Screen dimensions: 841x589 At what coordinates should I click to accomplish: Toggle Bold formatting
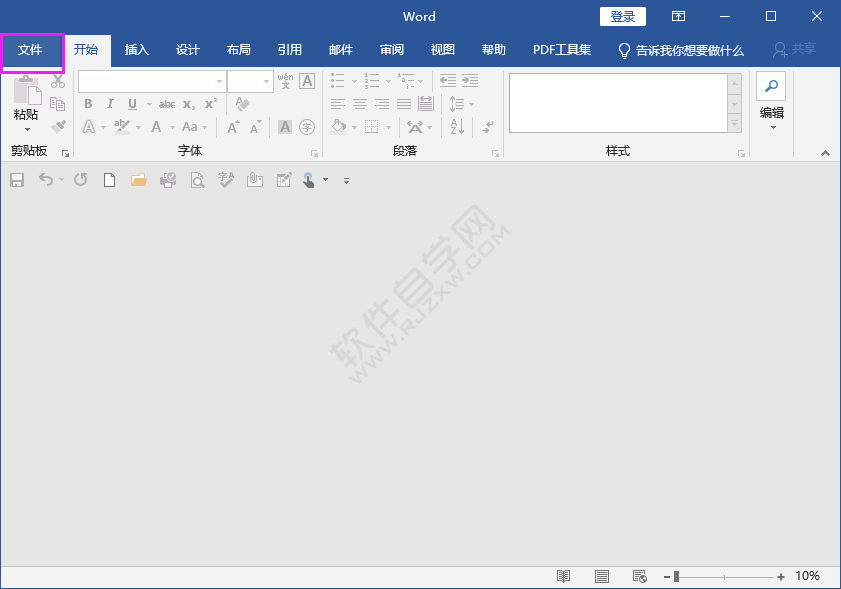(88, 104)
